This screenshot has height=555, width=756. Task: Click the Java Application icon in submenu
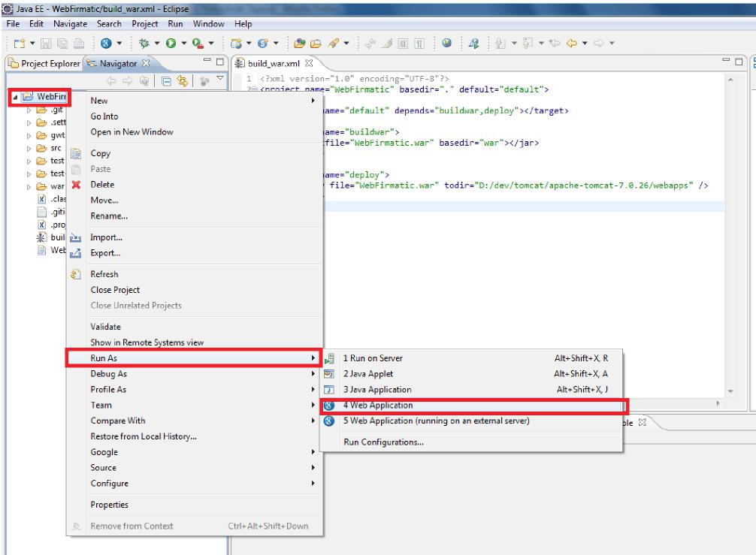coord(328,390)
